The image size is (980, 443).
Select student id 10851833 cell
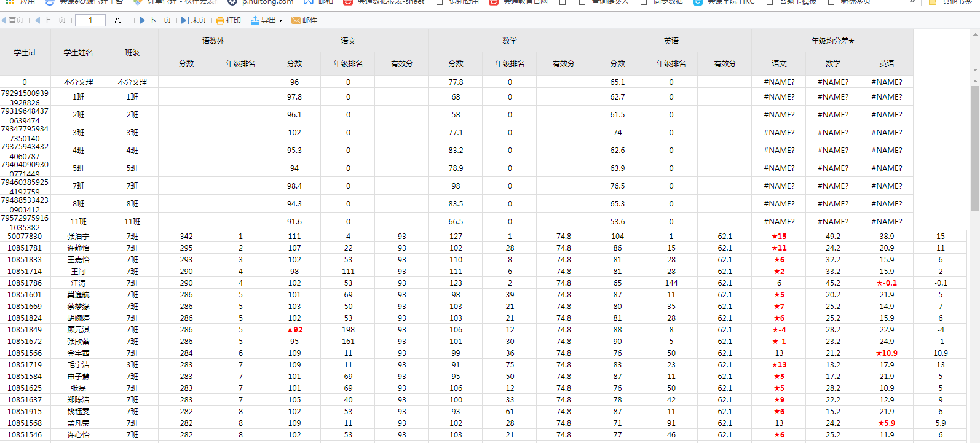click(25, 260)
